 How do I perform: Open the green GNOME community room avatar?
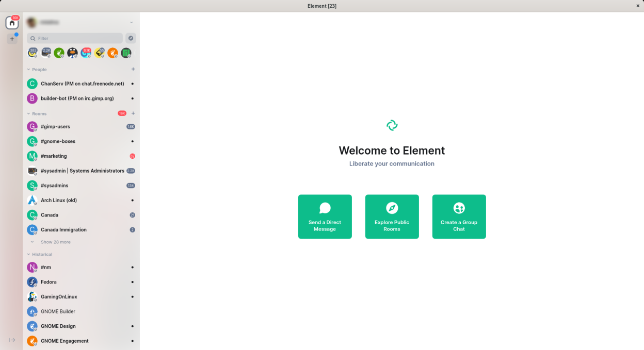coord(59,53)
